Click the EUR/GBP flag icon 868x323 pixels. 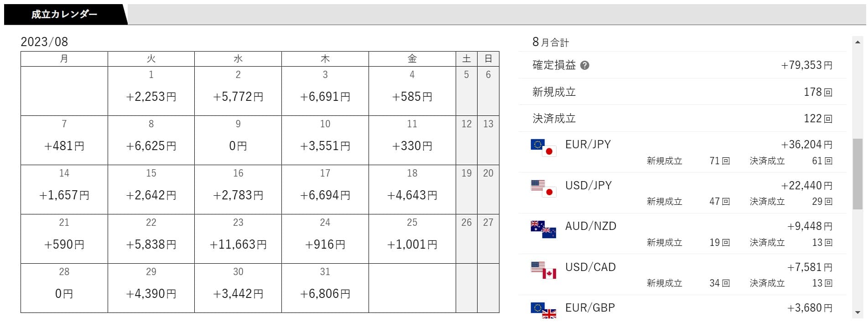pyautogui.click(x=544, y=310)
